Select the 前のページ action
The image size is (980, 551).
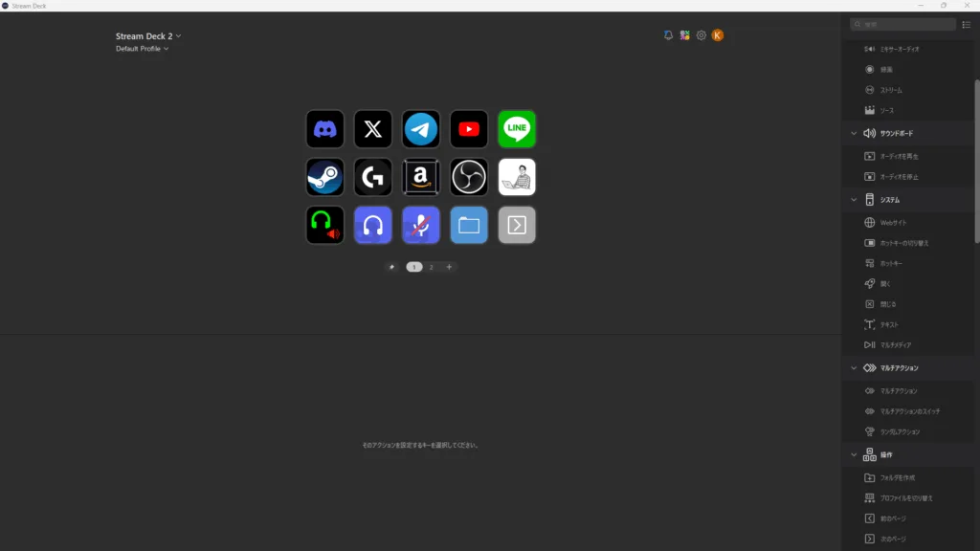point(908,518)
